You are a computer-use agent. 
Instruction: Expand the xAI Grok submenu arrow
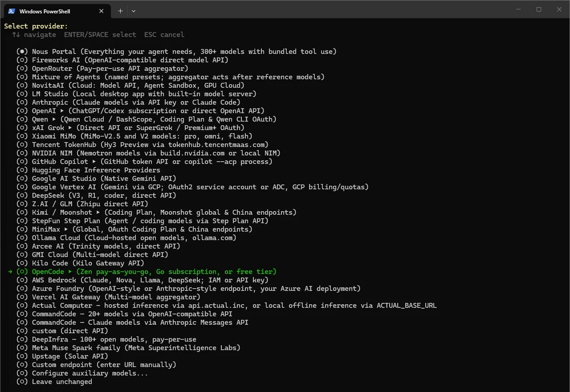coord(70,128)
